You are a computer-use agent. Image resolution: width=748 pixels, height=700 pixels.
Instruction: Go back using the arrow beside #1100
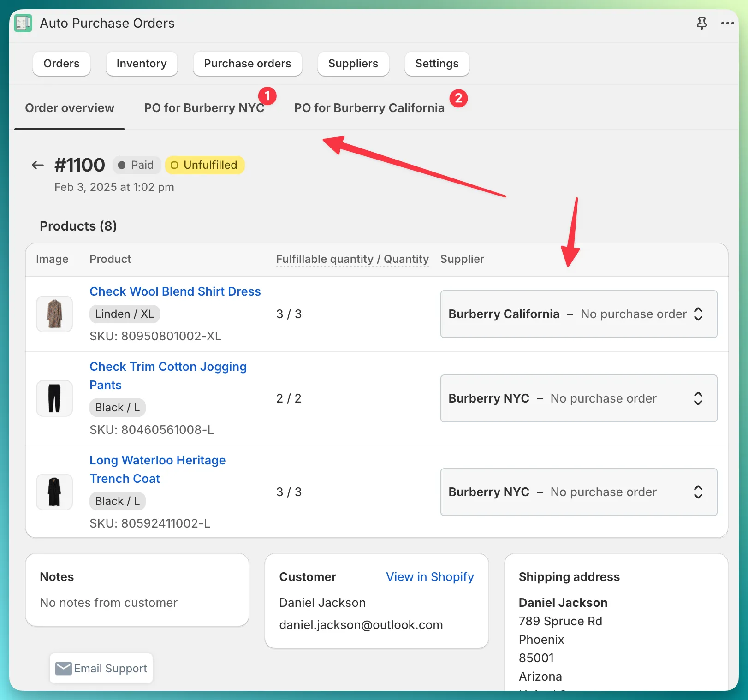[37, 165]
